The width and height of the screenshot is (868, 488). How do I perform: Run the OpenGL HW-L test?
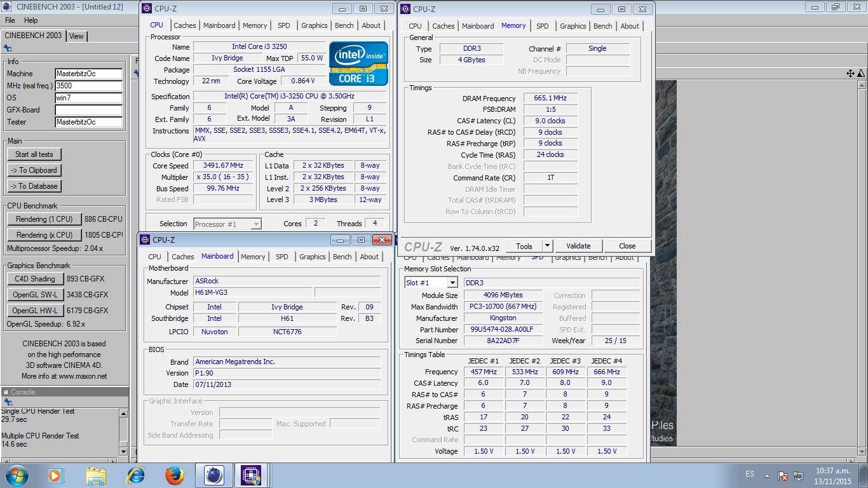click(35, 311)
